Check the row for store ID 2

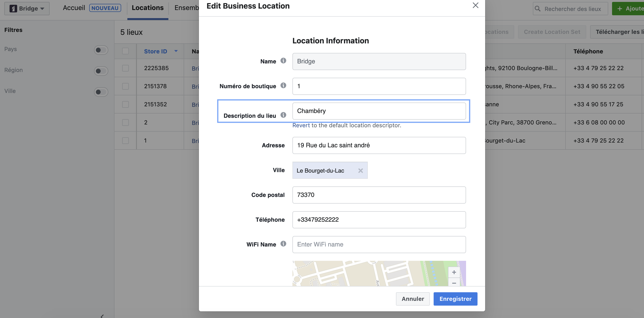pyautogui.click(x=125, y=122)
